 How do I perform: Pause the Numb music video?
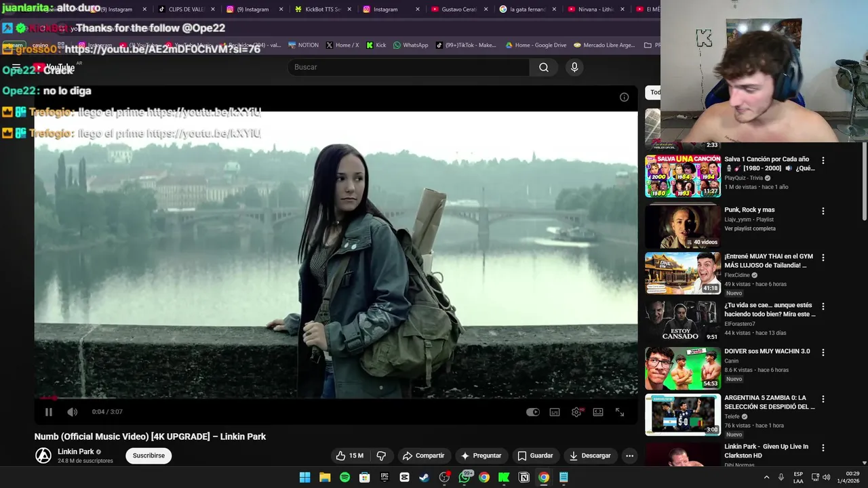pos(49,412)
